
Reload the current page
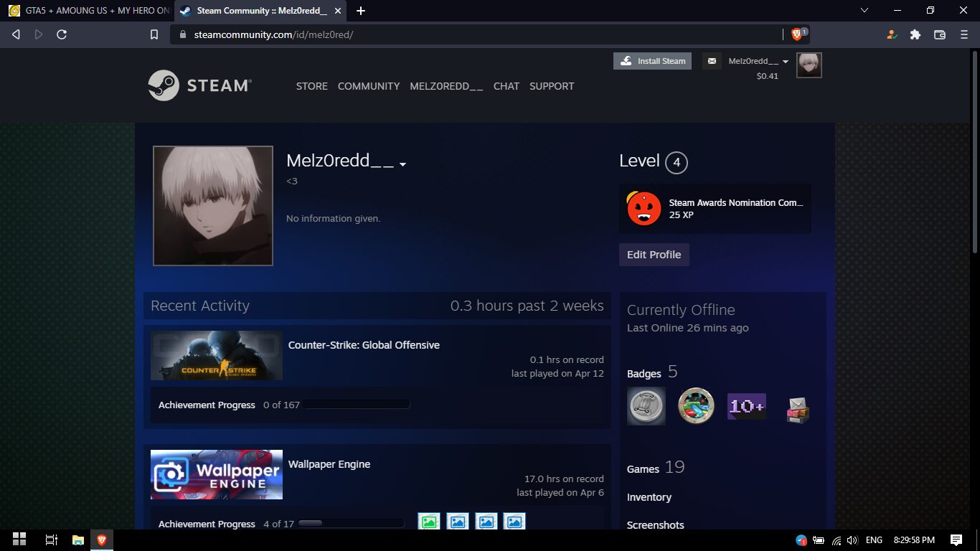(62, 34)
